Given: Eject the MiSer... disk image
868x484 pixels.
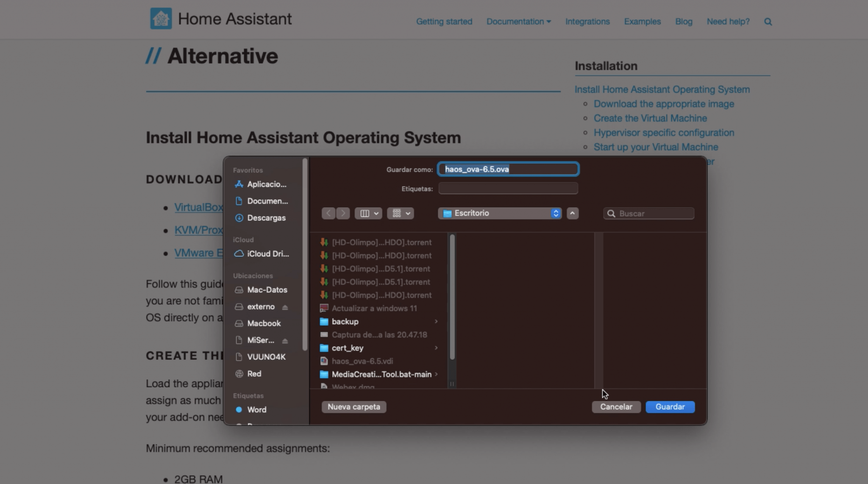Looking at the screenshot, I should pos(285,340).
